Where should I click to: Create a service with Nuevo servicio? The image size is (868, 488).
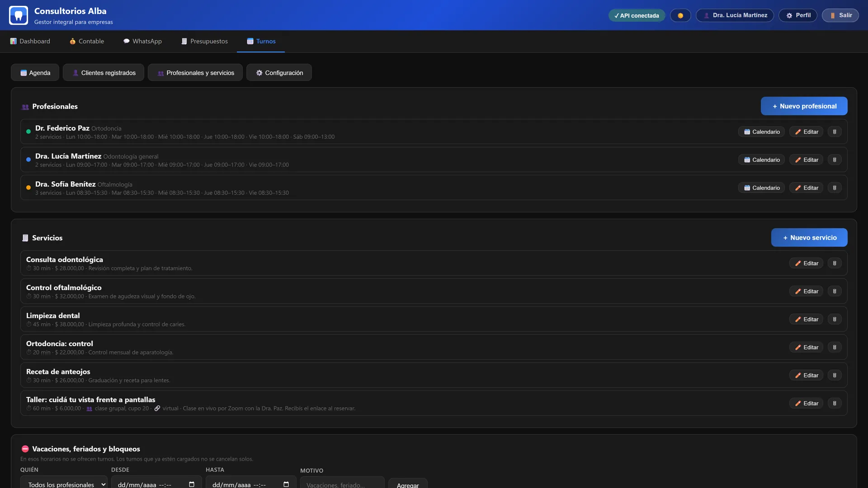(x=809, y=238)
